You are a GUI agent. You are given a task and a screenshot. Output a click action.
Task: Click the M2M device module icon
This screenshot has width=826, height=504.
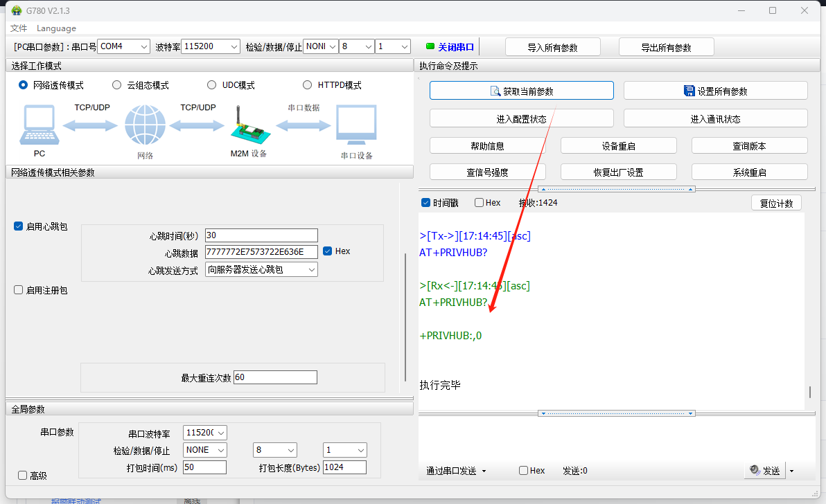tap(247, 126)
